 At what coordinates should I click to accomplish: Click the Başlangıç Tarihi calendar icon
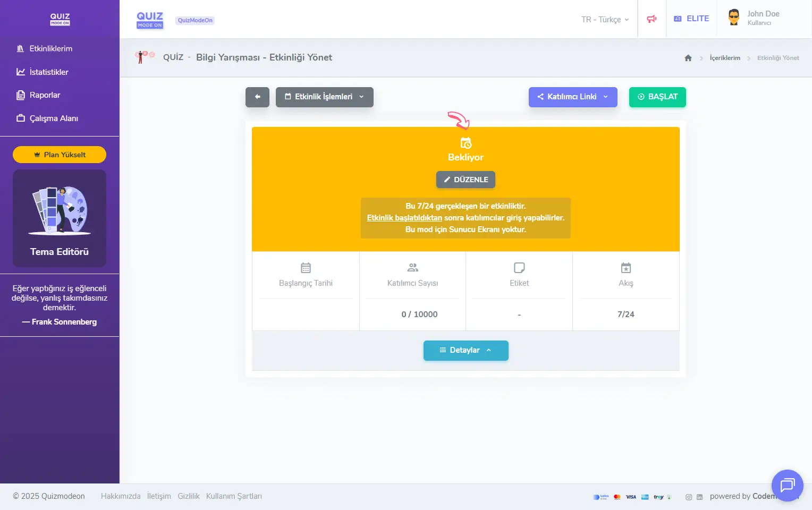pyautogui.click(x=306, y=268)
